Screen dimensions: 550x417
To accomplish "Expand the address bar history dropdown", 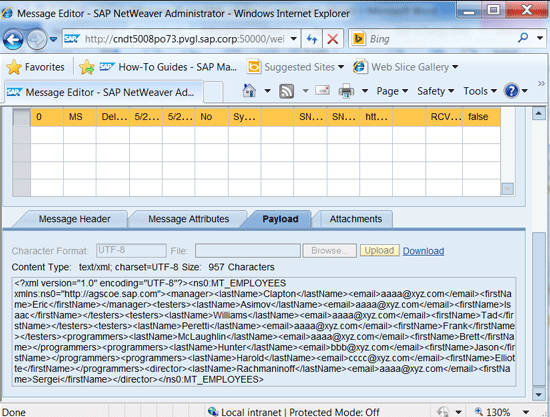I will click(x=294, y=39).
